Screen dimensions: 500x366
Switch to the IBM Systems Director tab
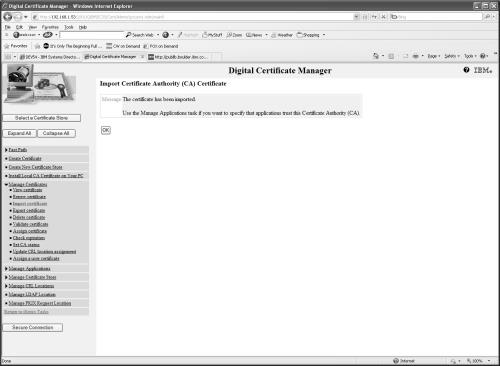tap(49, 57)
